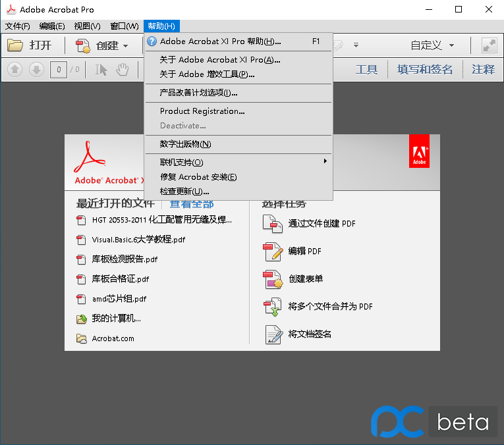Click the page number input field
Viewport: 504px width, 445px height.
[59, 70]
